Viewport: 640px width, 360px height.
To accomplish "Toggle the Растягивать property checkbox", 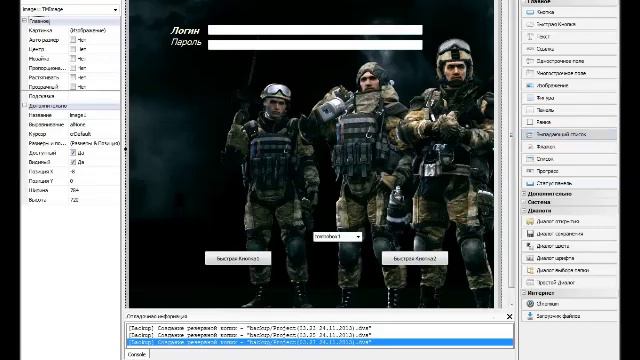I will (73, 77).
